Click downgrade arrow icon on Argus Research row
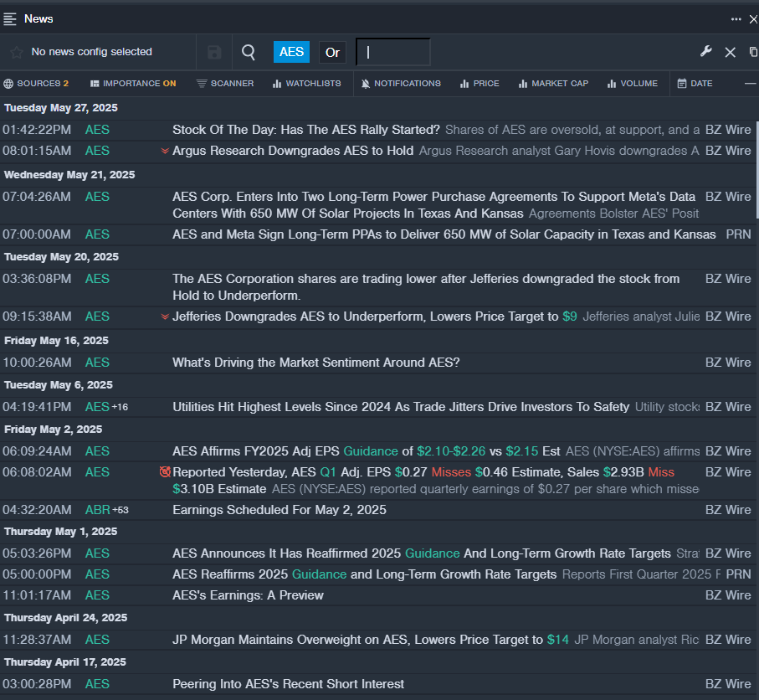The width and height of the screenshot is (759, 700). 165,152
